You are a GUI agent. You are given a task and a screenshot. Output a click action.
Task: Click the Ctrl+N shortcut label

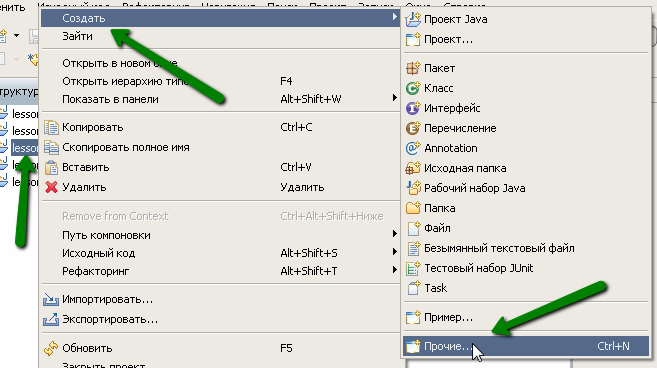click(x=613, y=346)
